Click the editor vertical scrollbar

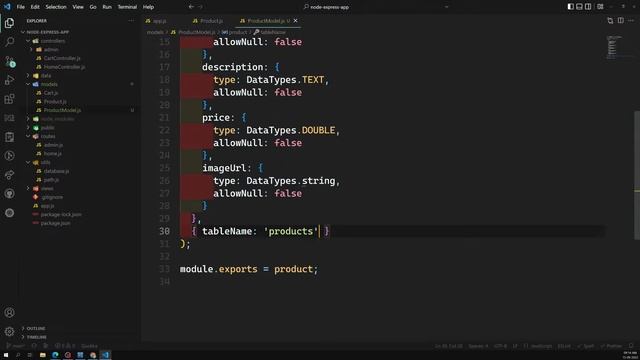tap(637, 176)
